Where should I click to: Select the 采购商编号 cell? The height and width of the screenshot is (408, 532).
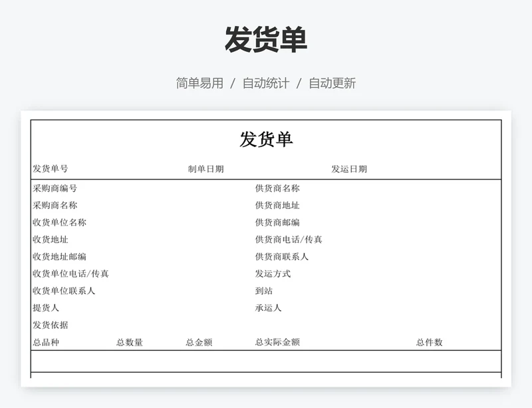point(55,188)
